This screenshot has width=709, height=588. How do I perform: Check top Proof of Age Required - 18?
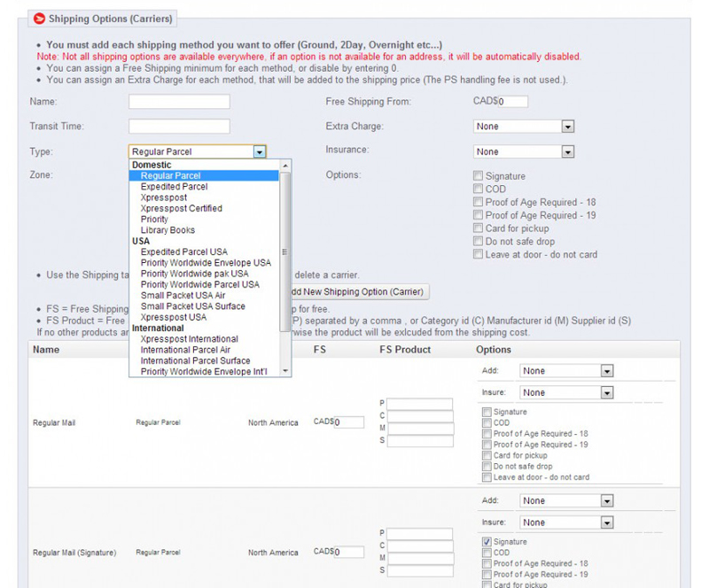pyautogui.click(x=478, y=202)
